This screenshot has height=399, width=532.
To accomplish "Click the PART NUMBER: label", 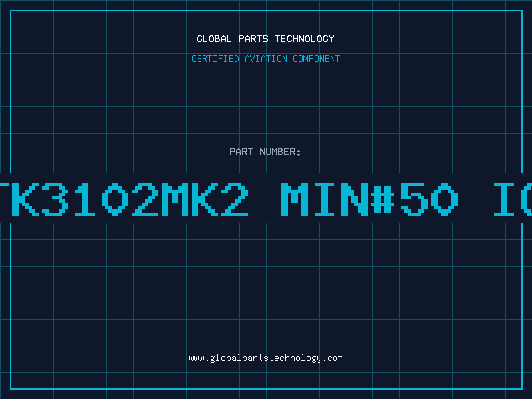I will pyautogui.click(x=265, y=152).
